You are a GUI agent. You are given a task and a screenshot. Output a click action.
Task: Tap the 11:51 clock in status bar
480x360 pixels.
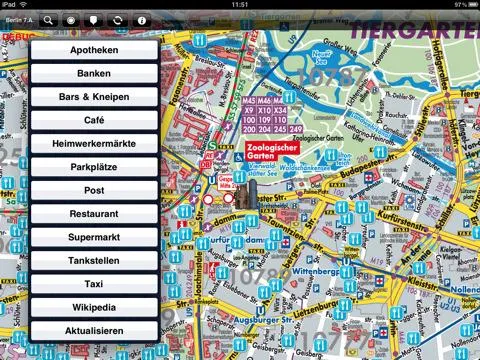(x=240, y=4)
